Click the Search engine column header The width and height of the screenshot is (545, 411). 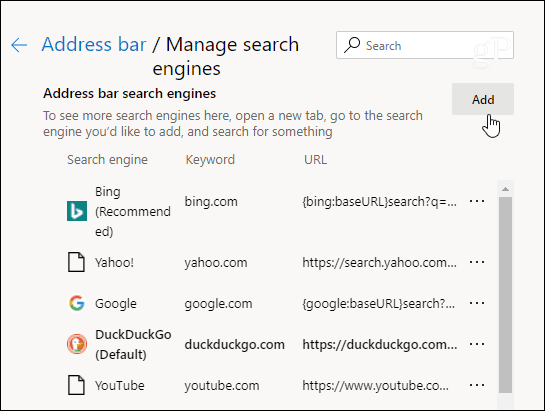pyautogui.click(x=107, y=160)
